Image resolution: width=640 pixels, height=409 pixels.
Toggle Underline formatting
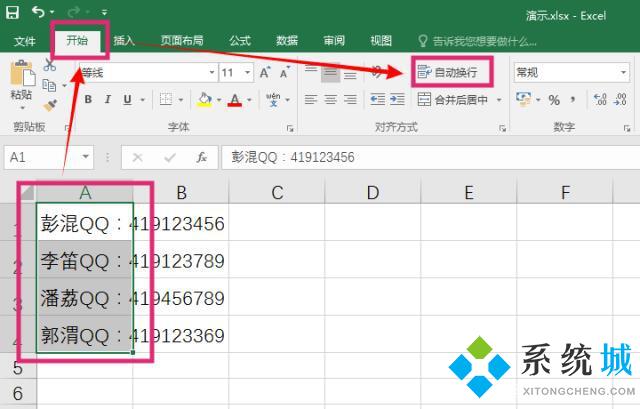(127, 99)
